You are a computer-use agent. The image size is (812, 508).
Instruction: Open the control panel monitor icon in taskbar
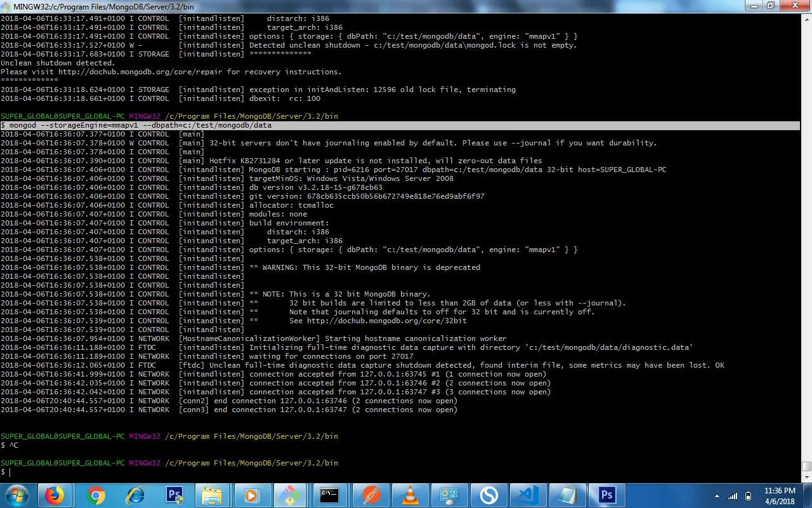[x=449, y=495]
